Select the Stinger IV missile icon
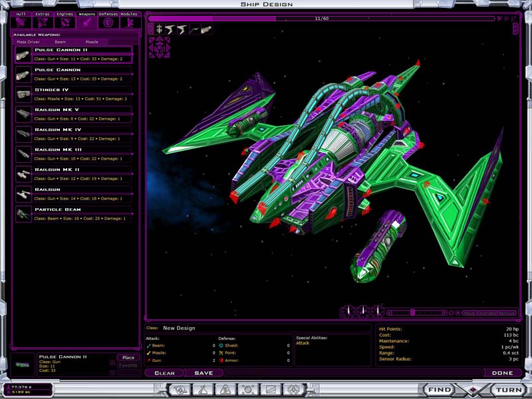This screenshot has height=399, width=532. (23, 94)
